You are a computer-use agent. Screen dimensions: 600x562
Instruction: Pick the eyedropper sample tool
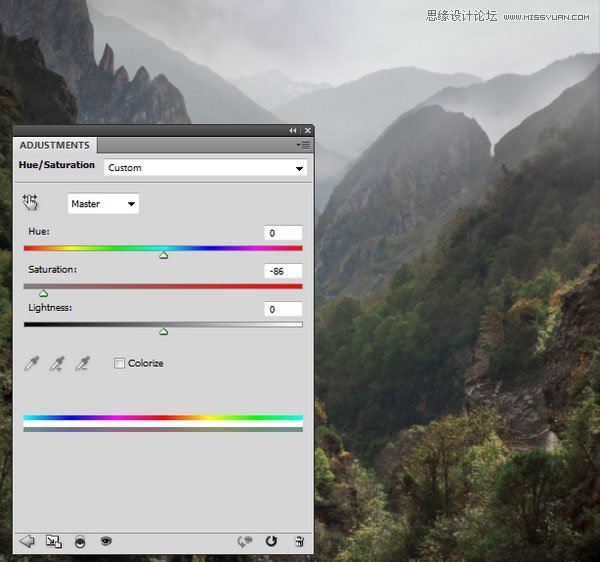(32, 363)
